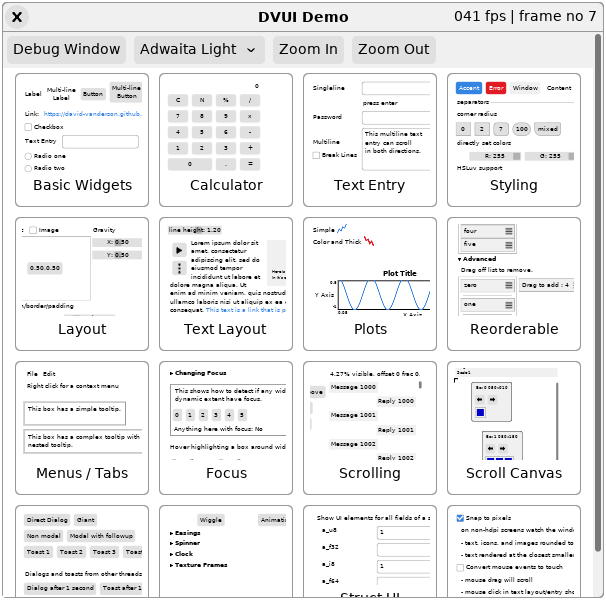Collapse the Advanced section in Reorderable
This screenshot has width=606, height=600.
coord(477,259)
